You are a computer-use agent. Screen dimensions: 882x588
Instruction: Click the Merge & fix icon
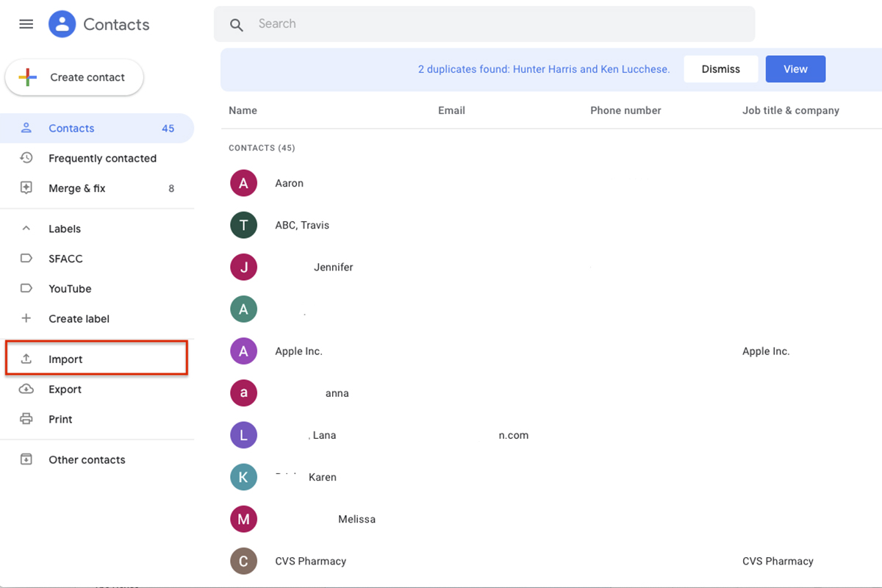tap(26, 188)
